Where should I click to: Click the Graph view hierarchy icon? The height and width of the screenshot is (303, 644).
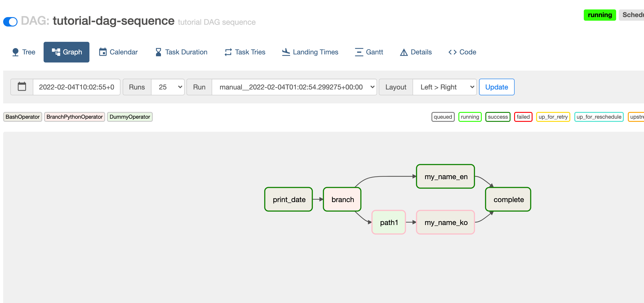[x=56, y=52]
